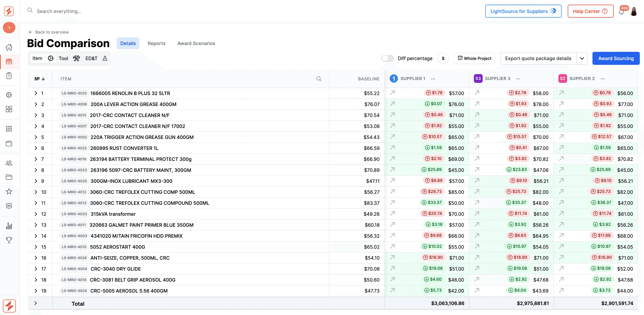The height and width of the screenshot is (315, 644).
Task: Click the Award Sourcing button
Action: click(616, 58)
